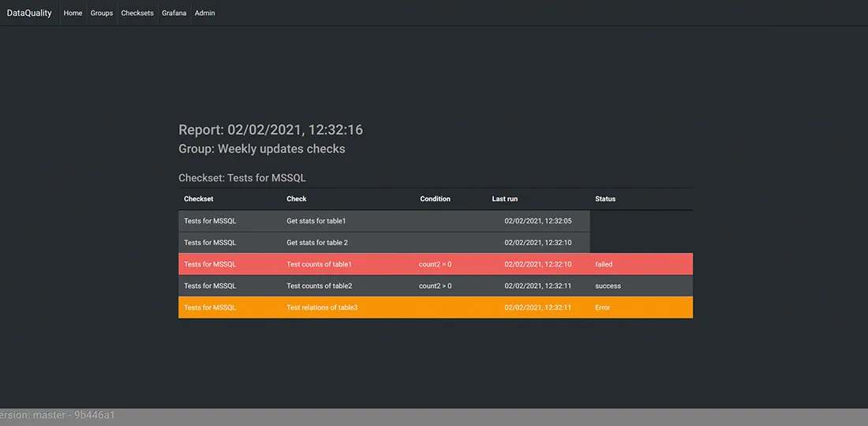The width and height of the screenshot is (868, 426).
Task: Select the 'Get stats for table1' check
Action: (x=316, y=221)
